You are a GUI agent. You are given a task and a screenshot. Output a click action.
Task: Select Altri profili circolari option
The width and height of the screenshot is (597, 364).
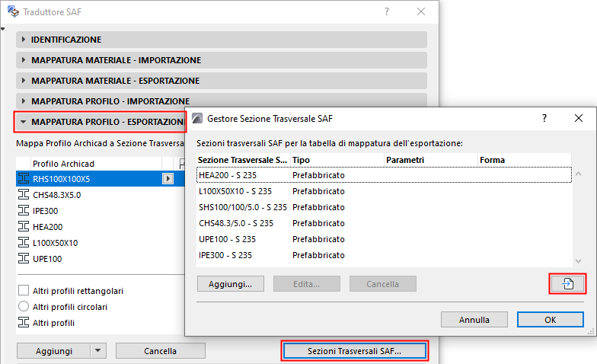pos(24,306)
